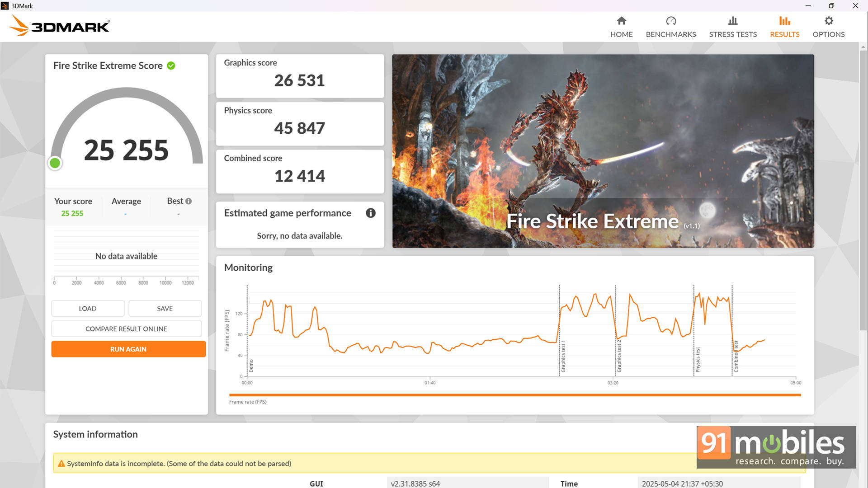Open the Options gear icon

[x=828, y=21]
